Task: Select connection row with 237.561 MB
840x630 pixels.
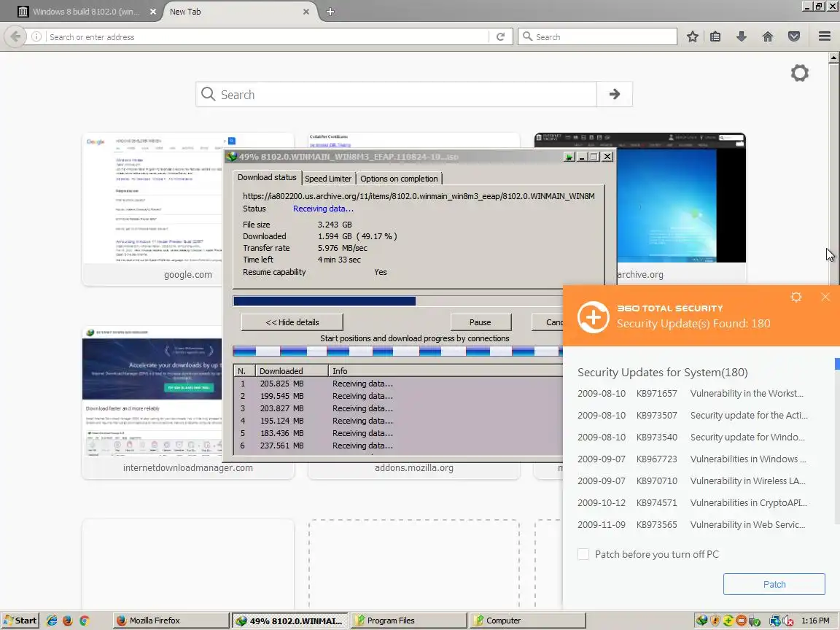Action: 398,446
